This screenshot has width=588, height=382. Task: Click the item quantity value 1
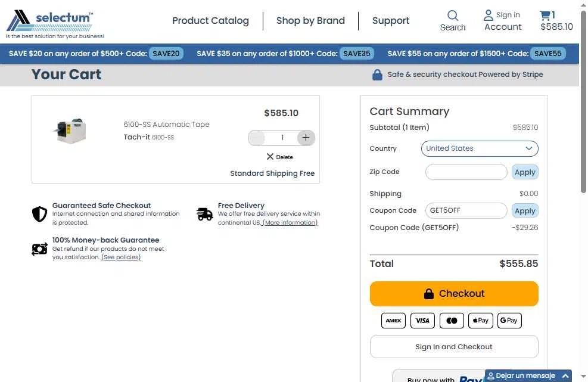[x=282, y=138]
